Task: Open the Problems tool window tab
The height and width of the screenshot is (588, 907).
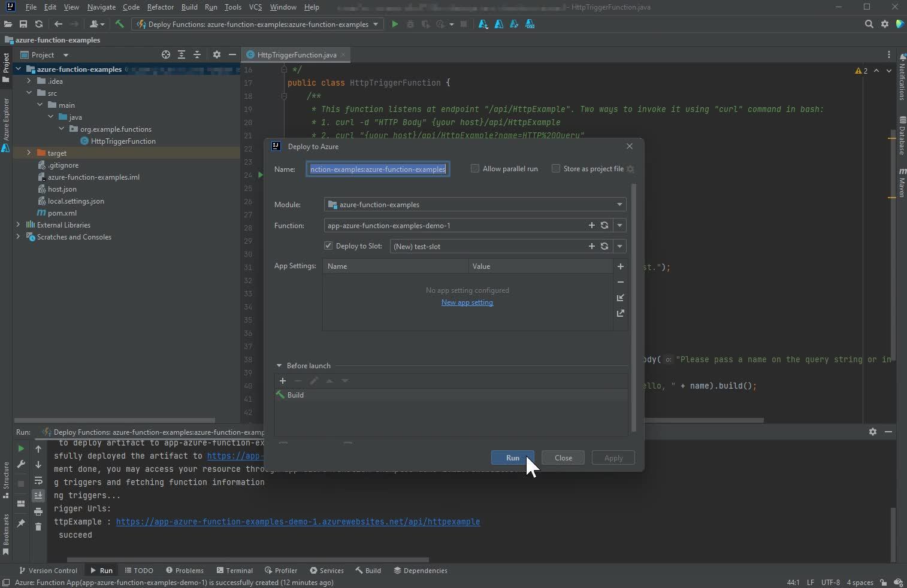Action: 185,571
